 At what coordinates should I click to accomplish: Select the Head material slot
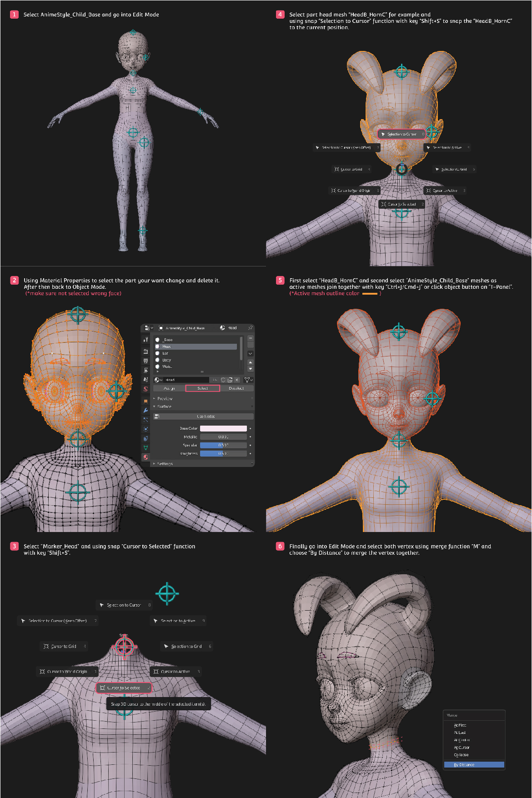coord(196,346)
